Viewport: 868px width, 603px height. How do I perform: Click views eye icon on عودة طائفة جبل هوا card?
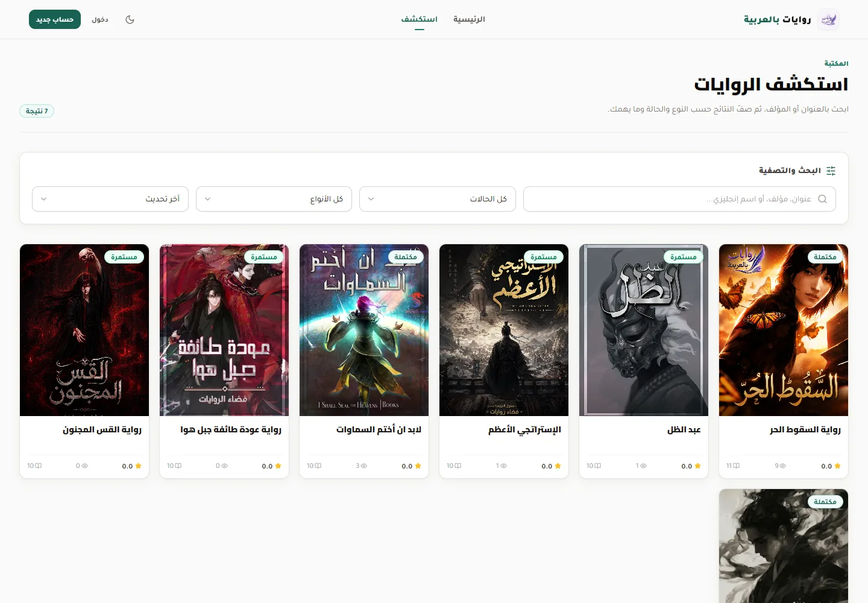(224, 466)
